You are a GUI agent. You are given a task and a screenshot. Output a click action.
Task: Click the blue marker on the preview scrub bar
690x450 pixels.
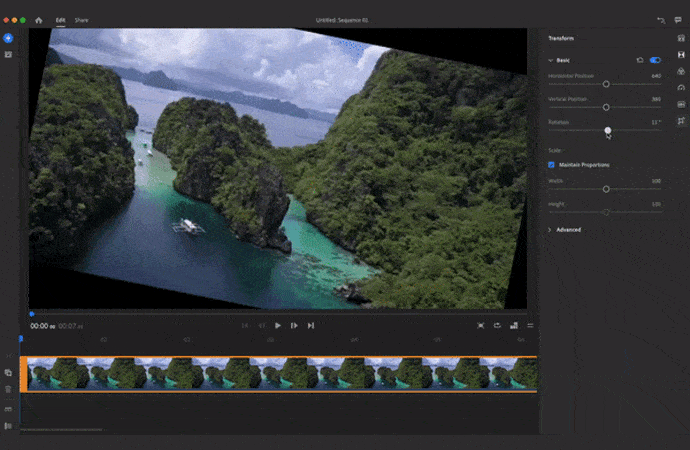tap(32, 314)
